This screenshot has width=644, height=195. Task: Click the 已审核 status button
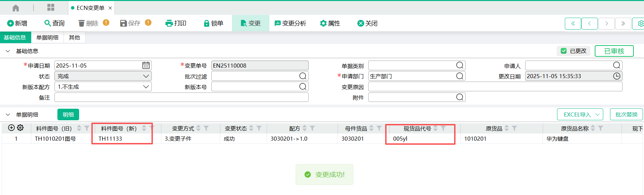(614, 51)
